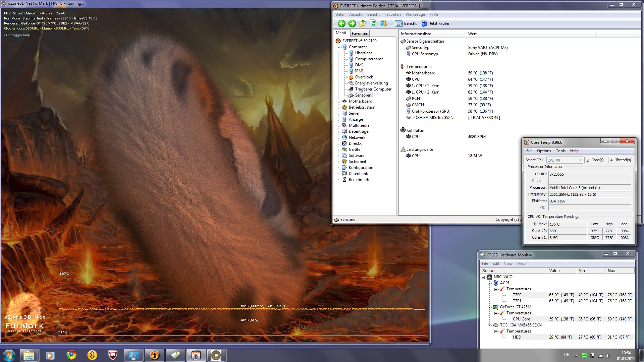Expand the Motherboard tree node
Image resolution: width=644 pixels, height=362 pixels.
coord(338,102)
